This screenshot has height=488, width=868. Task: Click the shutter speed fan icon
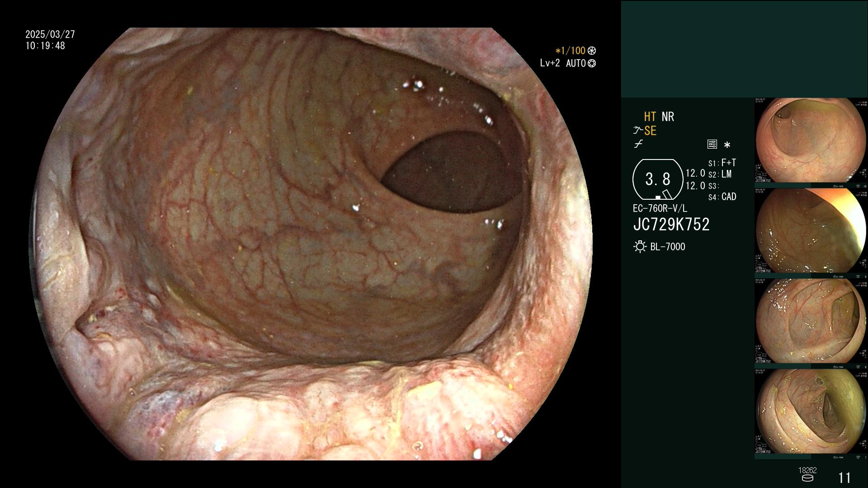coord(592,51)
